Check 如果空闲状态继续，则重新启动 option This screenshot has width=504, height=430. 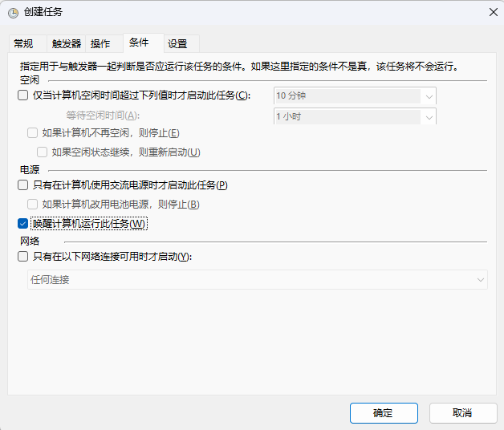[x=42, y=152]
